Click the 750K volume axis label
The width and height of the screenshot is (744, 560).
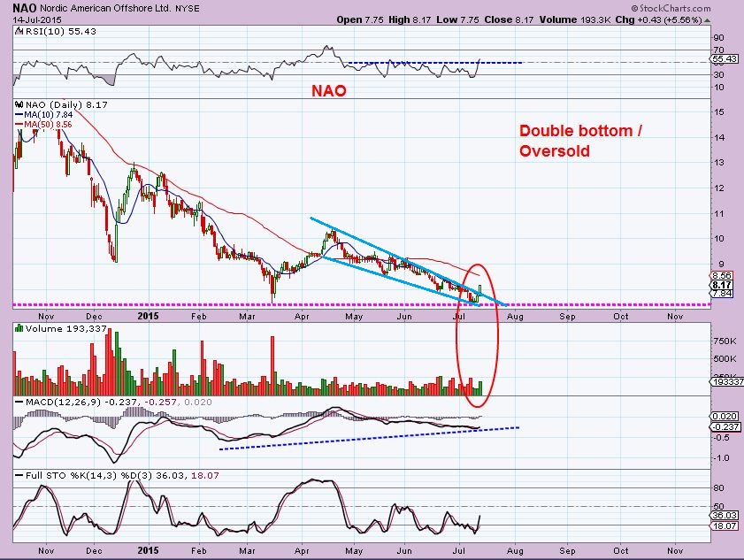point(725,341)
